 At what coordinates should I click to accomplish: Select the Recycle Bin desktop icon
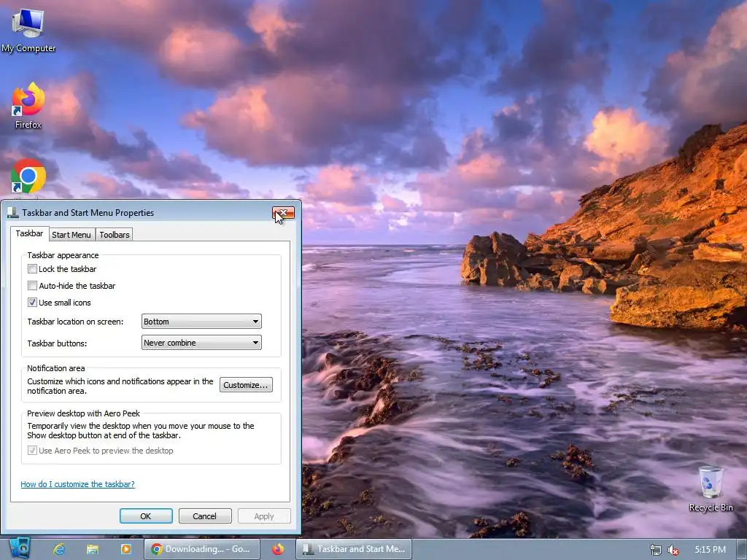tap(711, 489)
